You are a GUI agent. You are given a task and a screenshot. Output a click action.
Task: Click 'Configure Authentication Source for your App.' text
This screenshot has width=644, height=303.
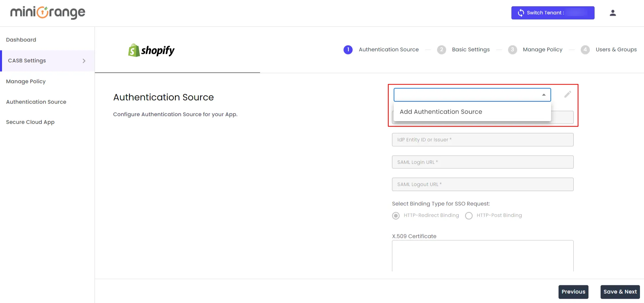pos(175,114)
